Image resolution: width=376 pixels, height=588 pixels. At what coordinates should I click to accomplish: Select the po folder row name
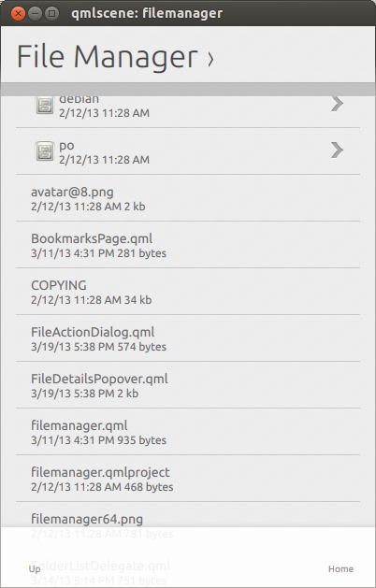pos(66,146)
